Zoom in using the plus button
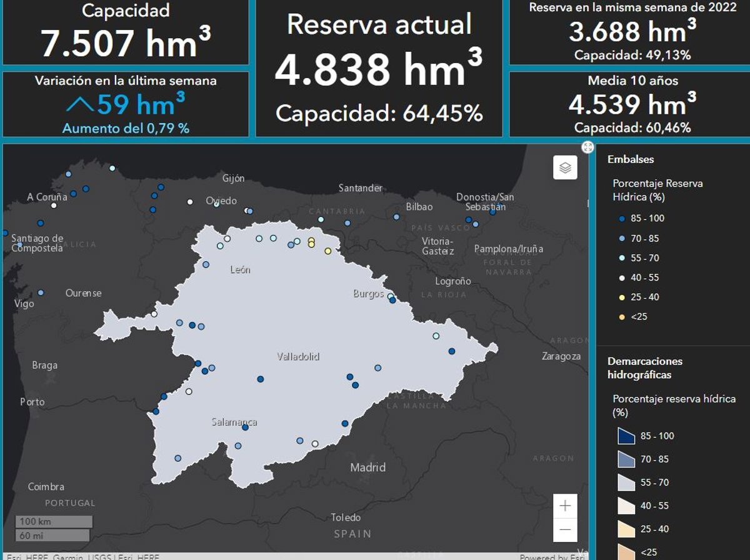This screenshot has width=750, height=560. click(x=565, y=506)
